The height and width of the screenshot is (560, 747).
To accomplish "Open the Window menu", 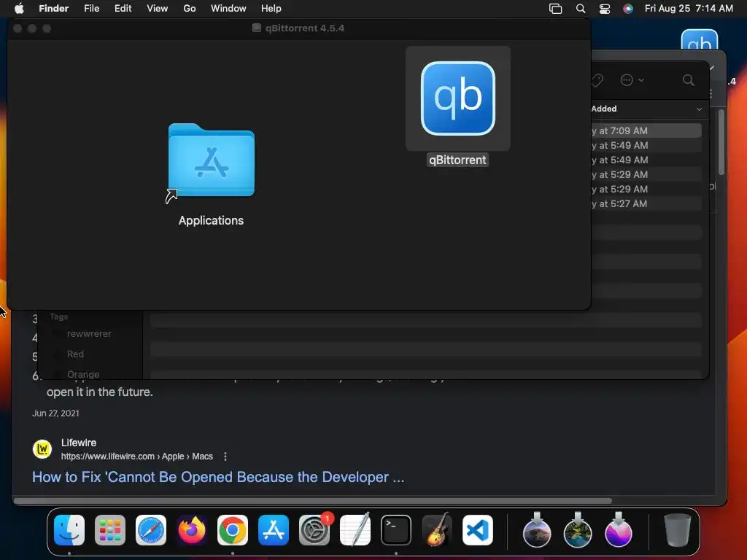I will point(228,8).
